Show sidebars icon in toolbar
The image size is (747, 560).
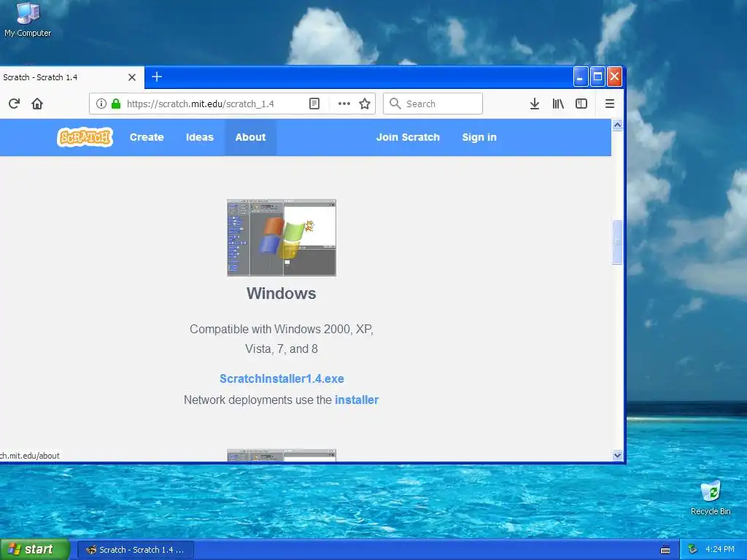581,104
